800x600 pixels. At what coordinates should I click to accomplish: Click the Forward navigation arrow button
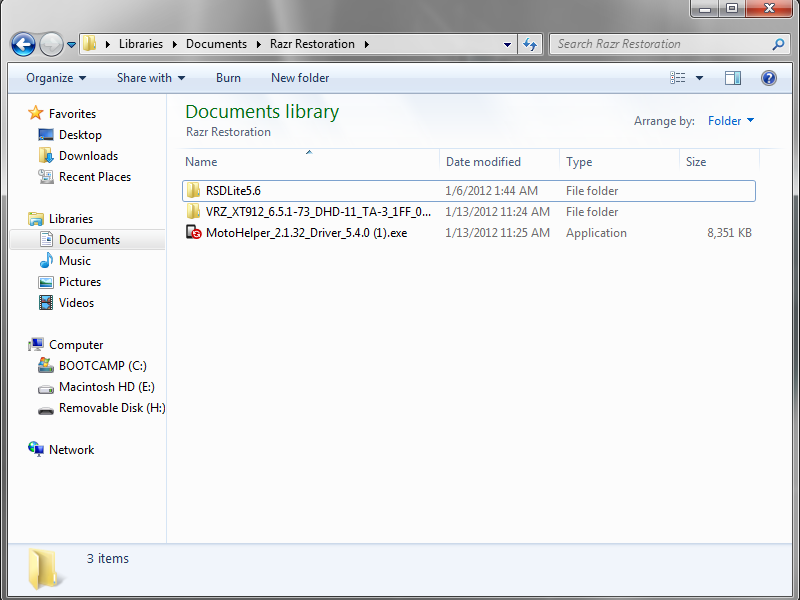pyautogui.click(x=51, y=44)
